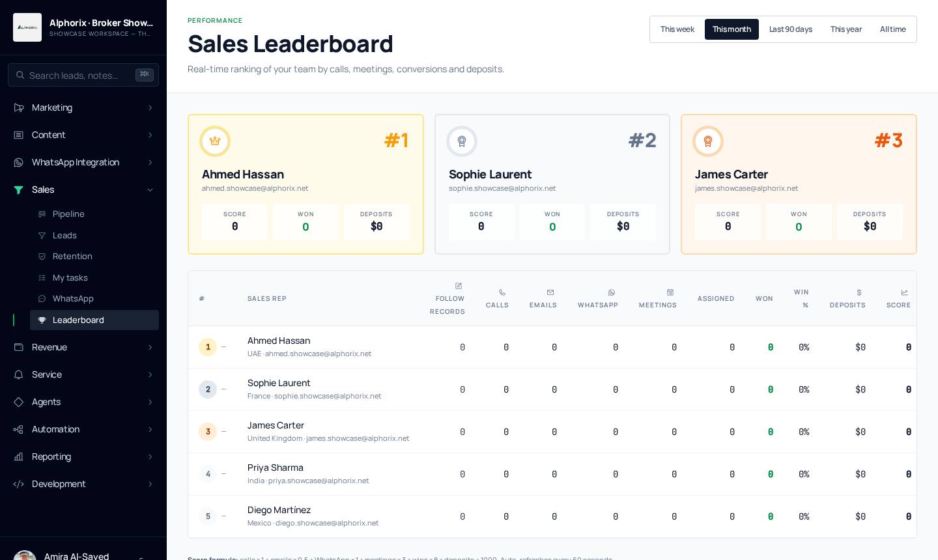This screenshot has height=560, width=938.
Task: Expand the Marketing section chevron
Action: click(x=150, y=107)
